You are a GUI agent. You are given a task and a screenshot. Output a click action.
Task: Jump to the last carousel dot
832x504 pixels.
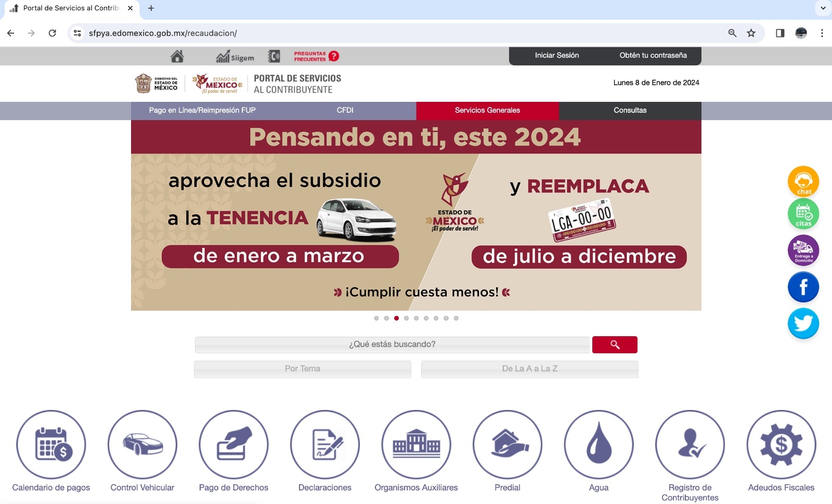pos(456,318)
